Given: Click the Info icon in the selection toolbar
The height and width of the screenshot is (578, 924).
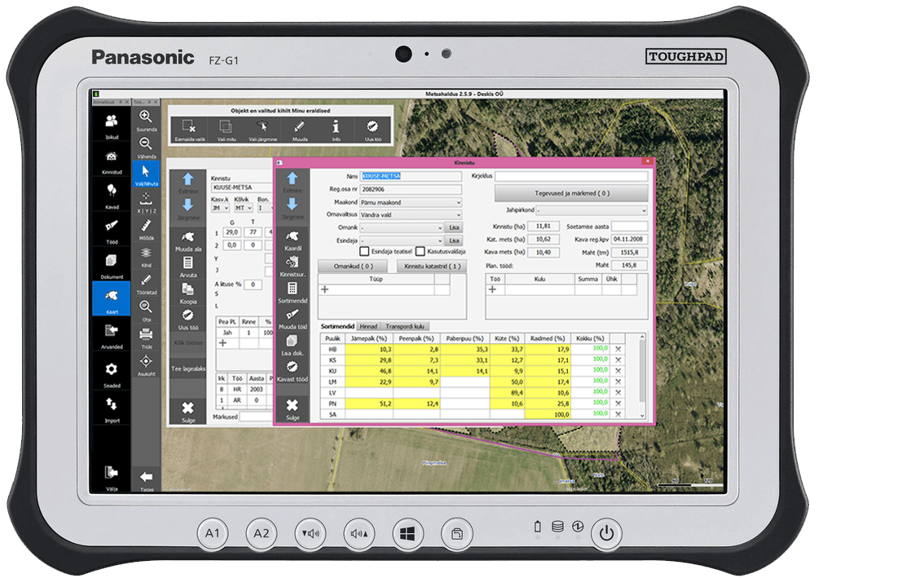Looking at the screenshot, I should coord(336,127).
